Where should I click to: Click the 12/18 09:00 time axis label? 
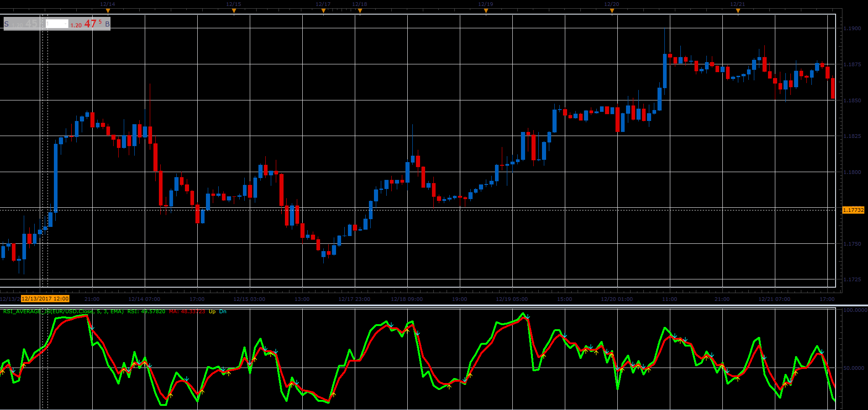pyautogui.click(x=407, y=299)
